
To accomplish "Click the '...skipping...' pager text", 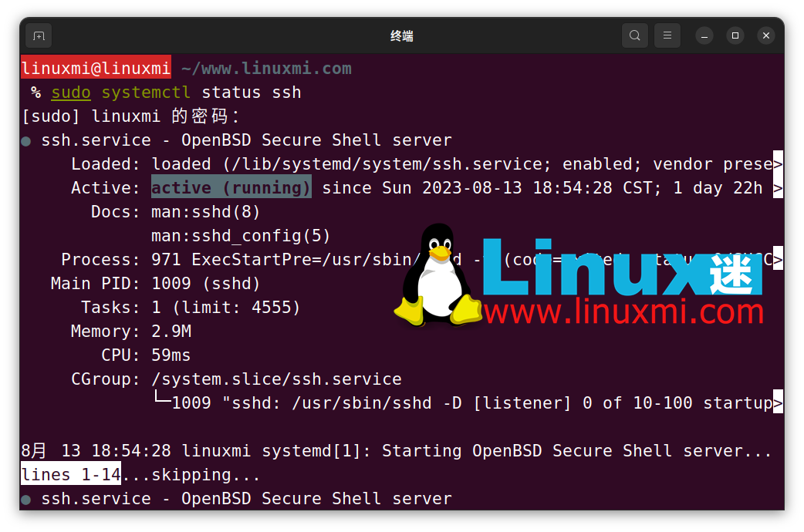I will (191, 475).
